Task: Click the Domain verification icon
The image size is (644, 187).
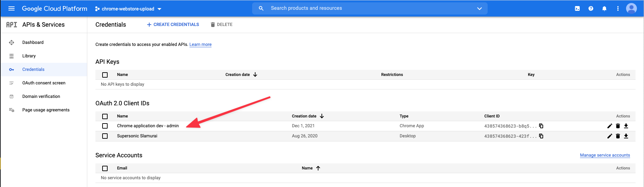Action: click(12, 97)
